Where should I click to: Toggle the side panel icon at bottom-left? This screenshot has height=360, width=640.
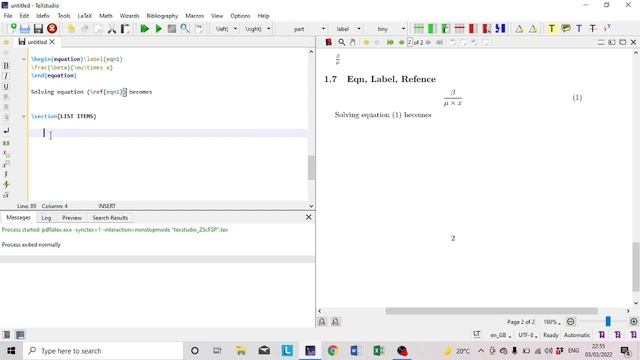pos(6,335)
